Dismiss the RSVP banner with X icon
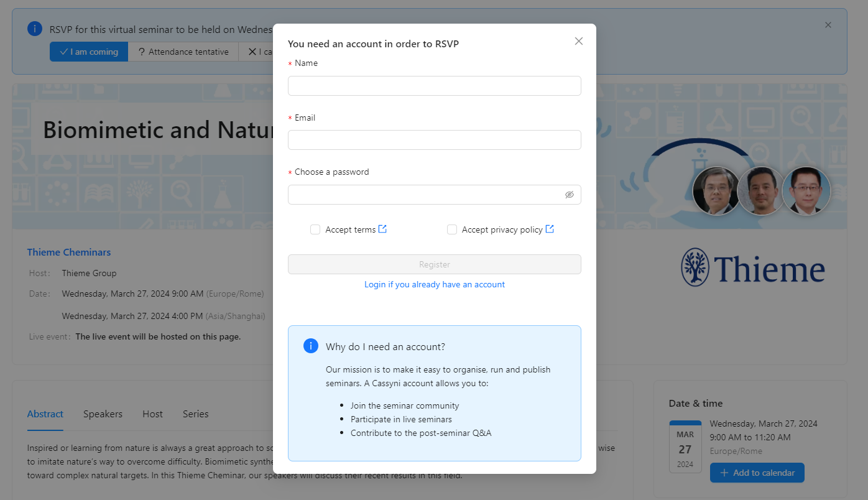Image resolution: width=868 pixels, height=500 pixels. point(828,25)
